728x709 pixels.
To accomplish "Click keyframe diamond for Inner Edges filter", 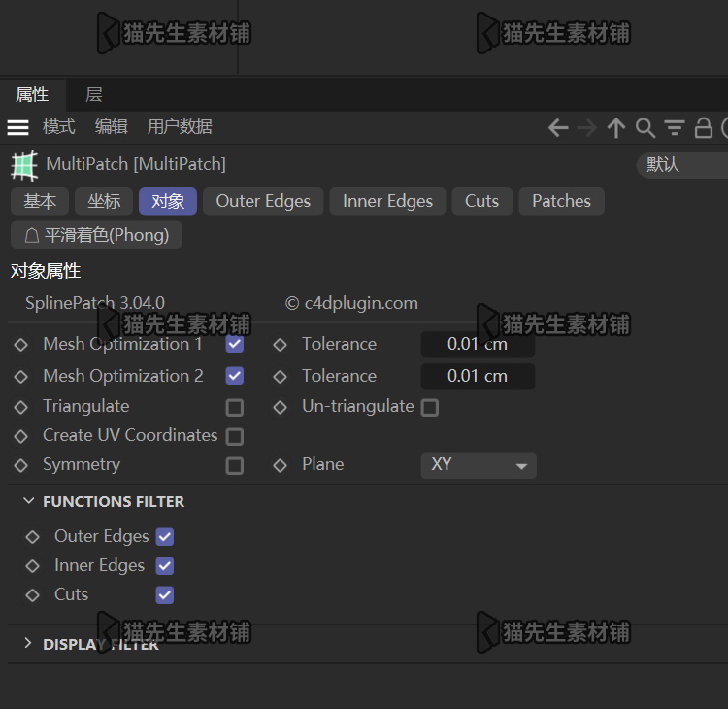I will point(32,566).
